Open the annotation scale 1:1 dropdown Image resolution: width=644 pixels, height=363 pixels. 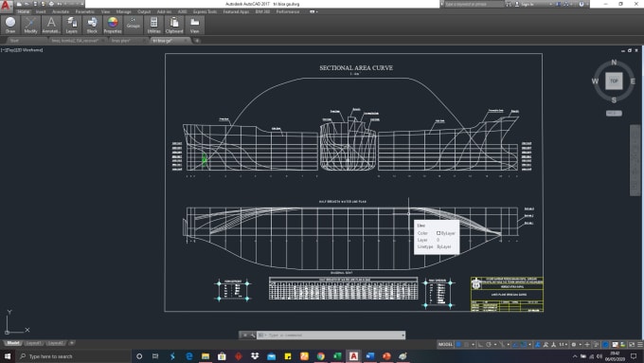[563, 344]
